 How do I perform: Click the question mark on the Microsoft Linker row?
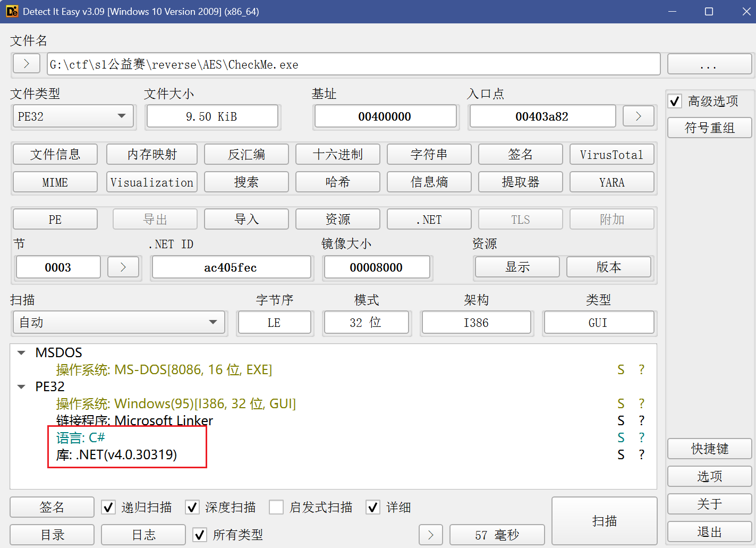641,420
